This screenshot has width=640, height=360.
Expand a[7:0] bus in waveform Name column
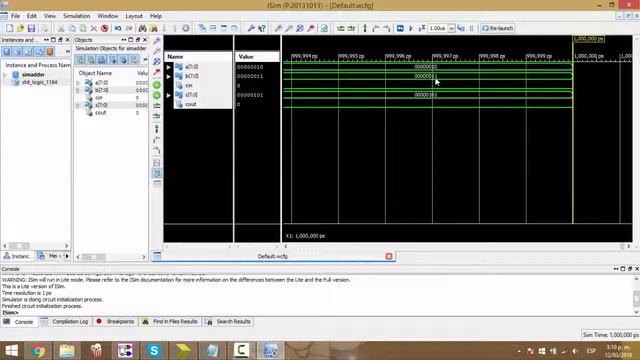coord(169,67)
